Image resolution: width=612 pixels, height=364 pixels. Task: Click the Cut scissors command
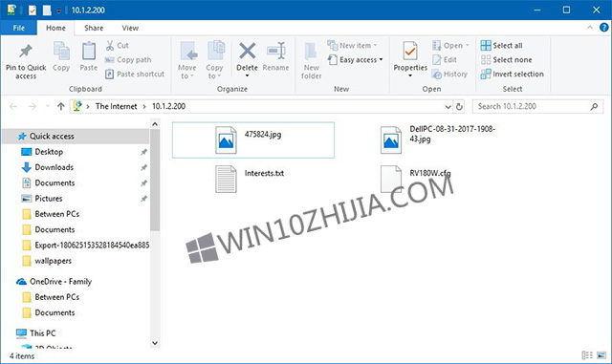click(x=117, y=46)
